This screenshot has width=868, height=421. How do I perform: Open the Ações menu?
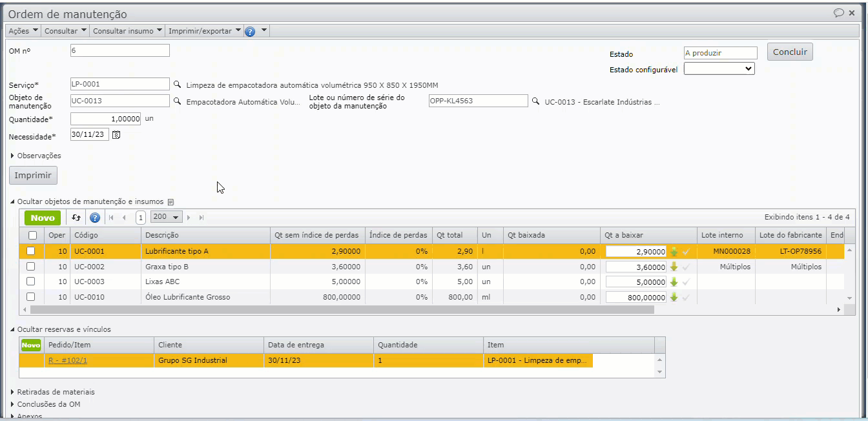coord(23,31)
